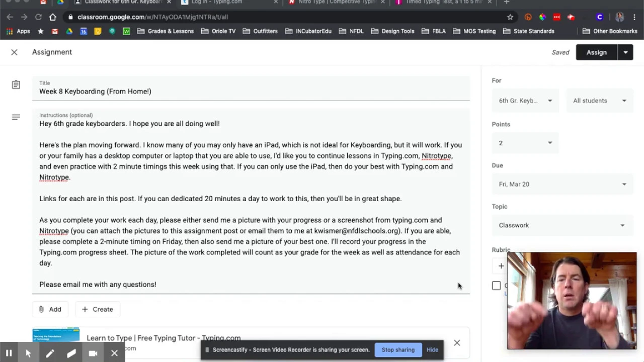The image size is (644, 362).
Task: Click the Google Calendar bookmark icon
Action: 84,31
